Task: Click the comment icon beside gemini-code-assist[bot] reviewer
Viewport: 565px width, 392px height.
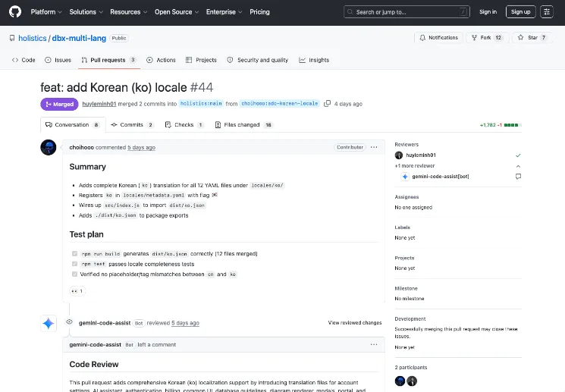Action: [518, 177]
